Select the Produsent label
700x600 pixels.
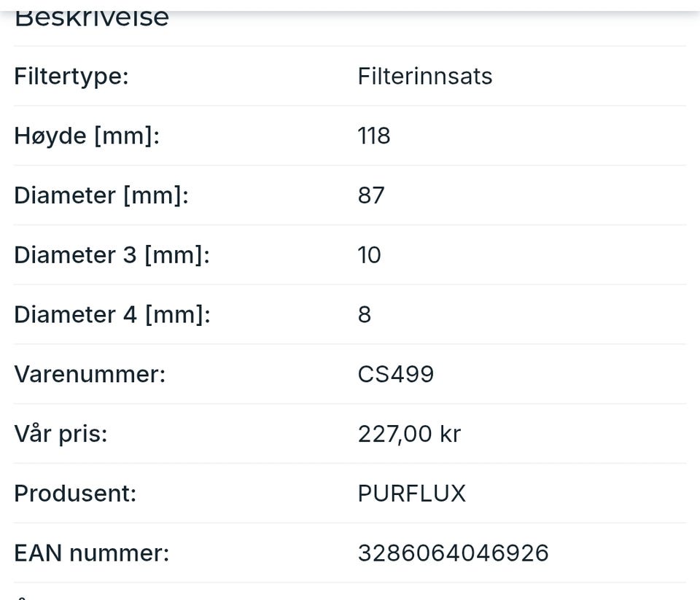tap(75, 494)
